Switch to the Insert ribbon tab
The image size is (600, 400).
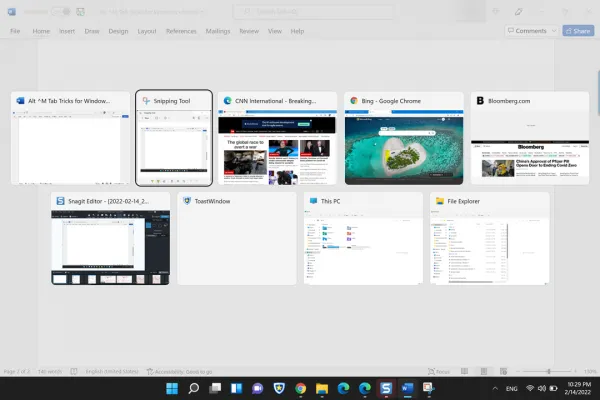67,31
